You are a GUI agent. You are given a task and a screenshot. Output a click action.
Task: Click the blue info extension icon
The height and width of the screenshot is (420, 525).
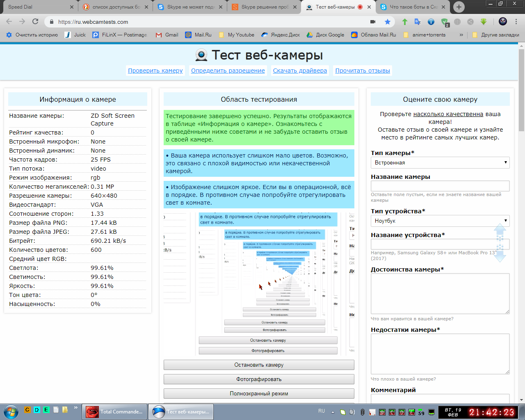tap(431, 22)
